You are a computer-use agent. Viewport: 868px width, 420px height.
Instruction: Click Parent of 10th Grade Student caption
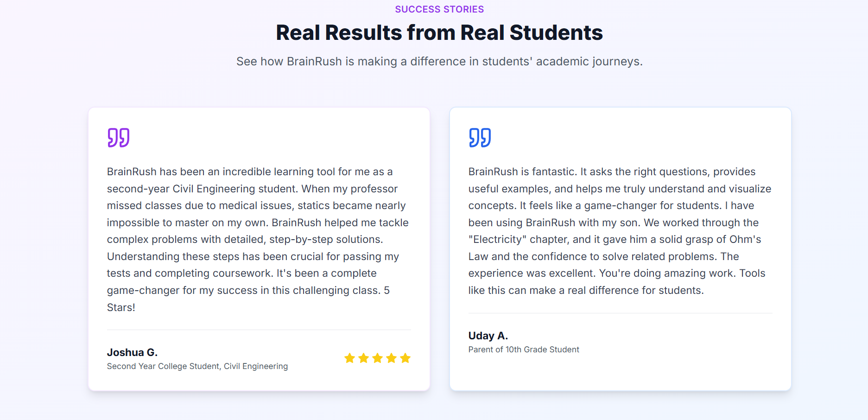click(524, 350)
